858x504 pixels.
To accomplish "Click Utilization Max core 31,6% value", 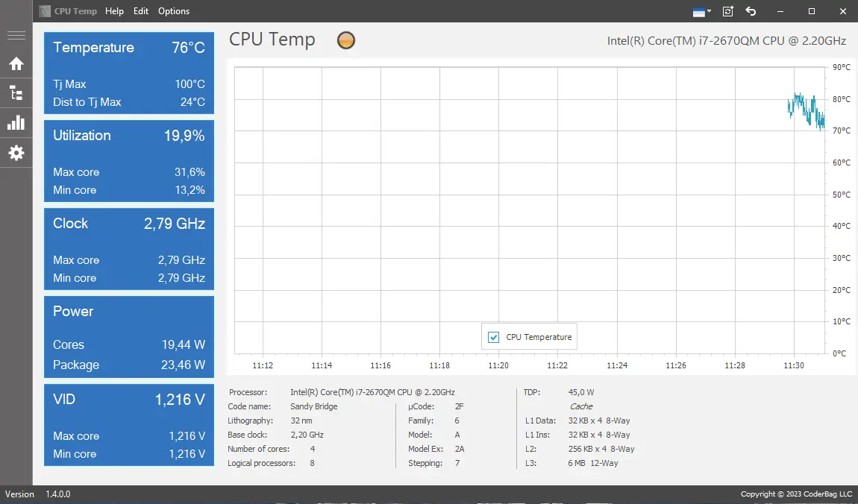I will [x=190, y=172].
